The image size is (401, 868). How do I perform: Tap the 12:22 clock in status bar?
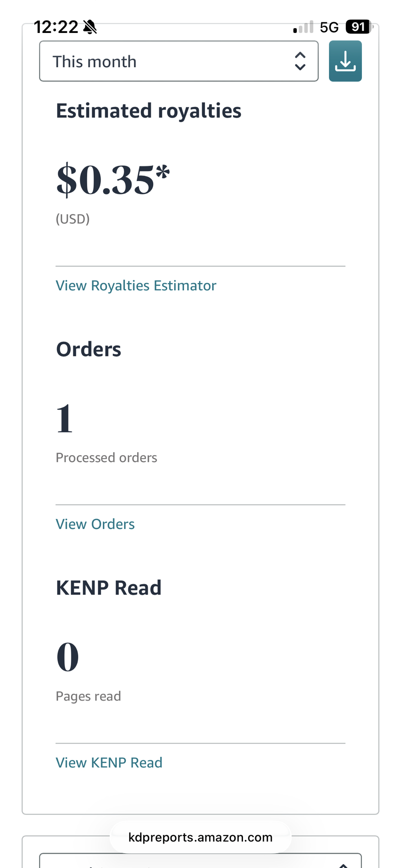tap(56, 27)
